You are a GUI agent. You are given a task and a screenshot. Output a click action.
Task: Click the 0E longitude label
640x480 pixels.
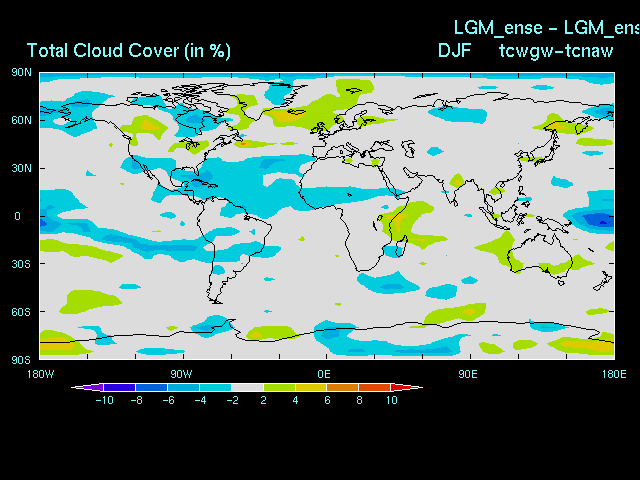click(x=324, y=374)
